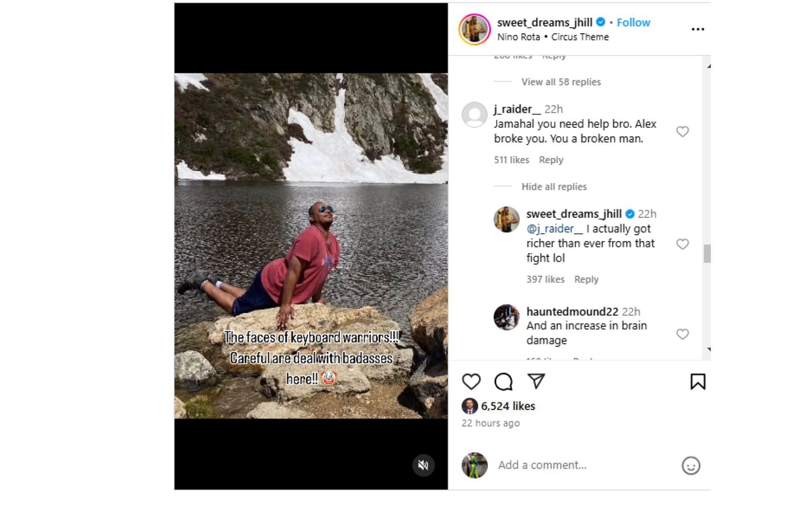This screenshot has height=508, width=812.
Task: Tap the Save bookmark icon
Action: tap(698, 381)
